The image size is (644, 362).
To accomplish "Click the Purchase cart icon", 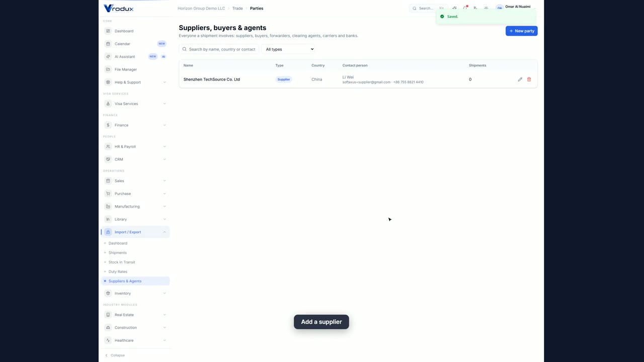I will tap(108, 194).
